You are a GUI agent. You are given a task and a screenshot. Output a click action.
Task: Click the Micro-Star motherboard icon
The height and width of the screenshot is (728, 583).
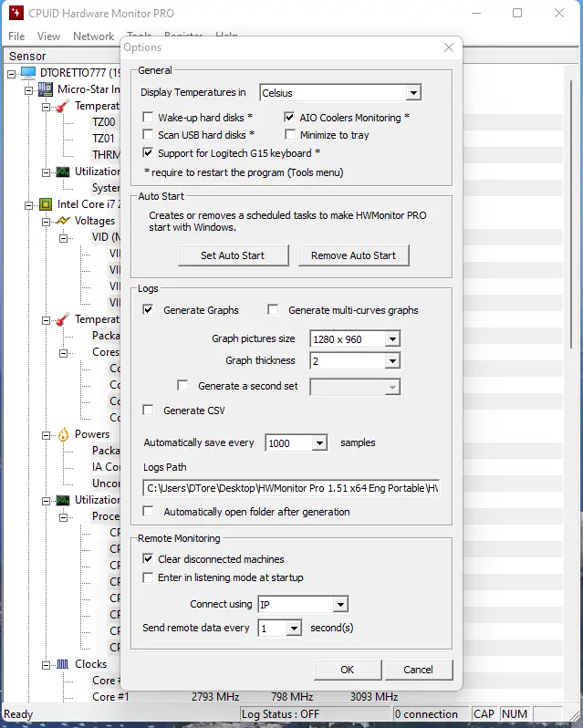point(46,88)
